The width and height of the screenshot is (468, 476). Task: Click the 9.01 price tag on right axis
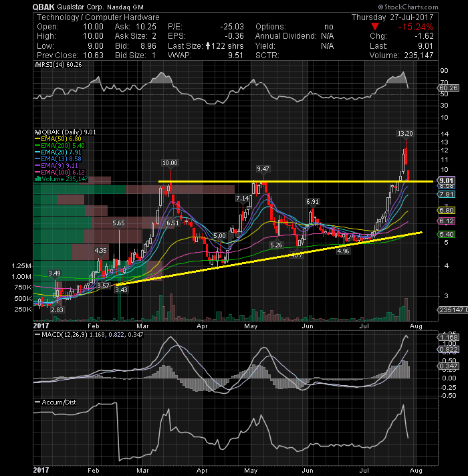tap(447, 181)
